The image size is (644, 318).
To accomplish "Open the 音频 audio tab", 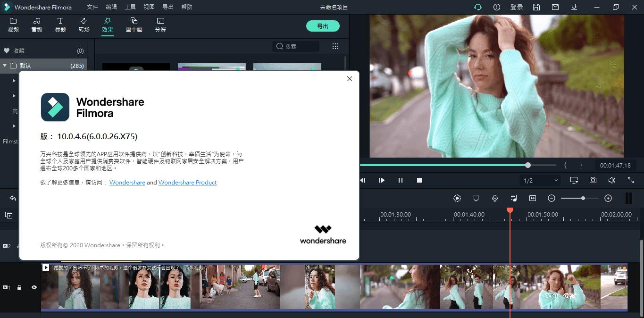I will click(37, 25).
